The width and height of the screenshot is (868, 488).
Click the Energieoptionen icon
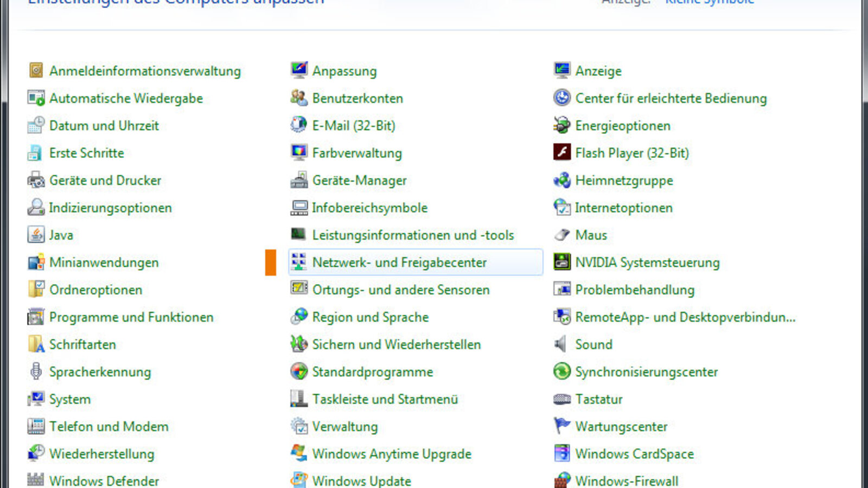pos(562,125)
